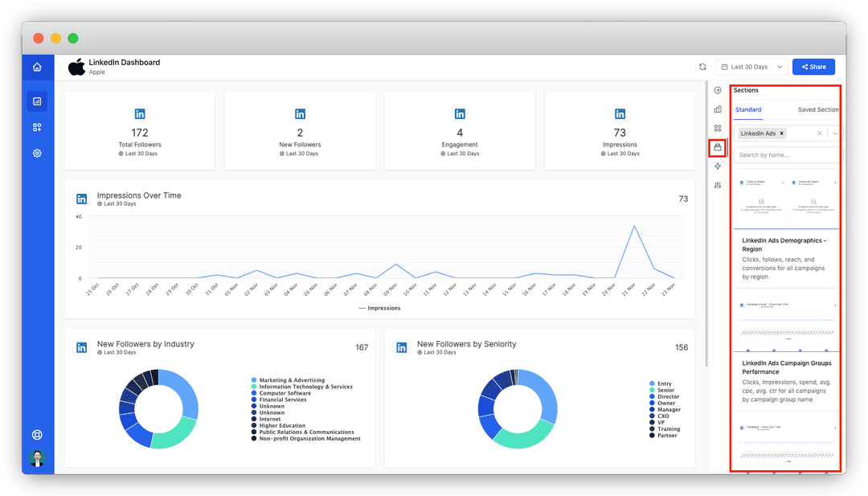The height and width of the screenshot is (496, 868).
Task: Switch to the Standard tab
Action: coord(748,109)
